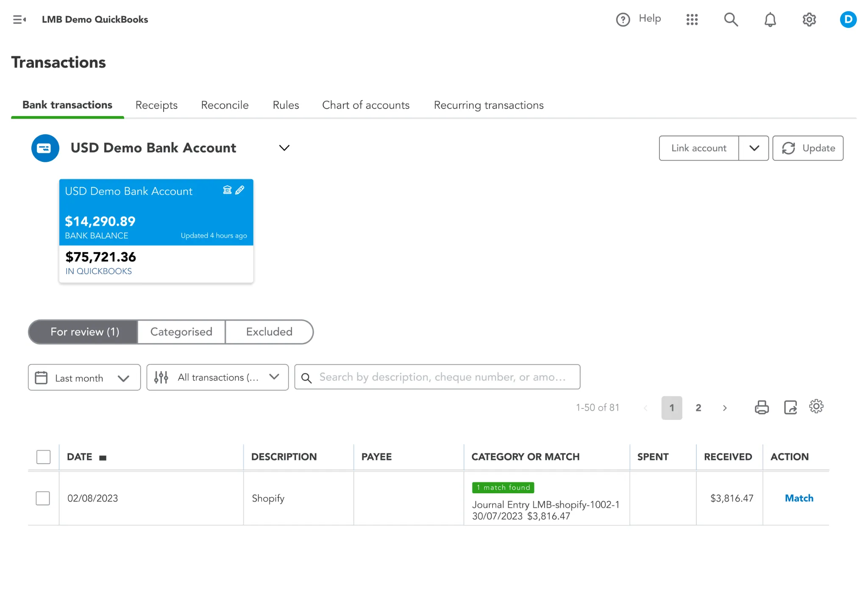Click the pencil edit icon on account card
The image size is (868, 600).
(240, 190)
